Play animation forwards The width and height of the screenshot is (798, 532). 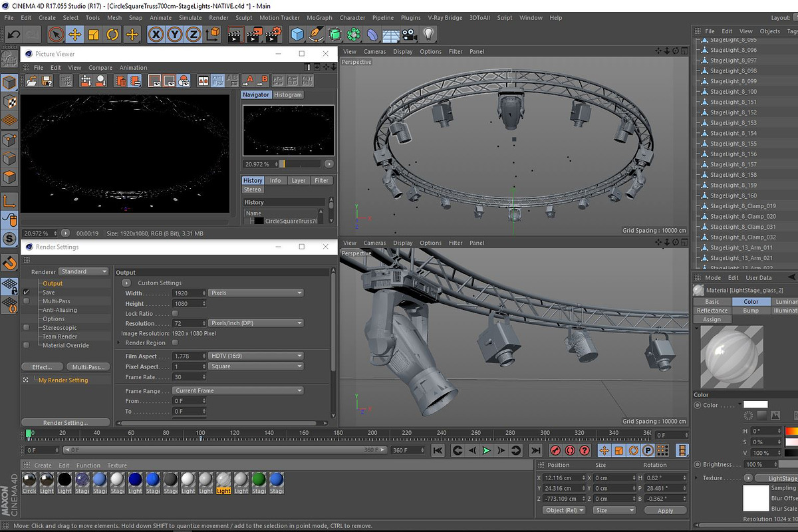click(486, 450)
